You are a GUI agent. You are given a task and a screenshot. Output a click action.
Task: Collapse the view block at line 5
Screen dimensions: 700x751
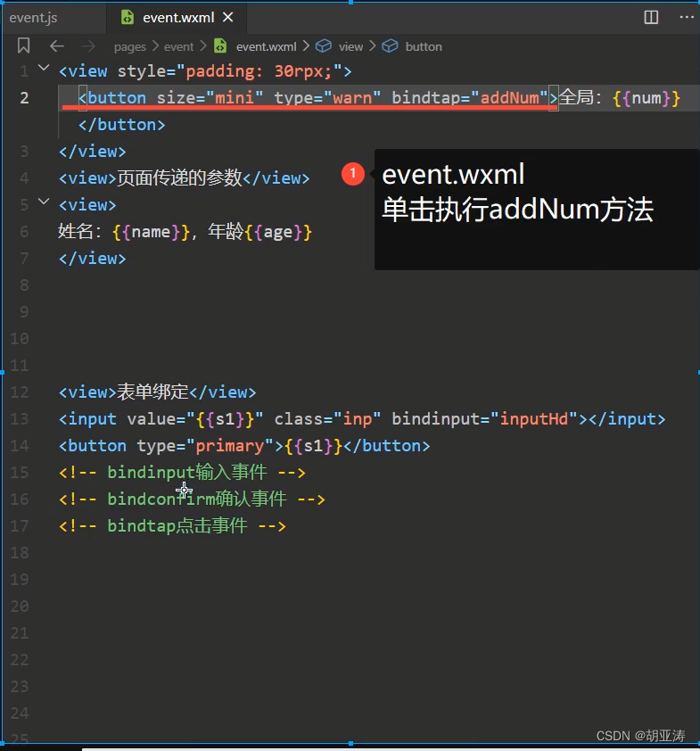44,202
